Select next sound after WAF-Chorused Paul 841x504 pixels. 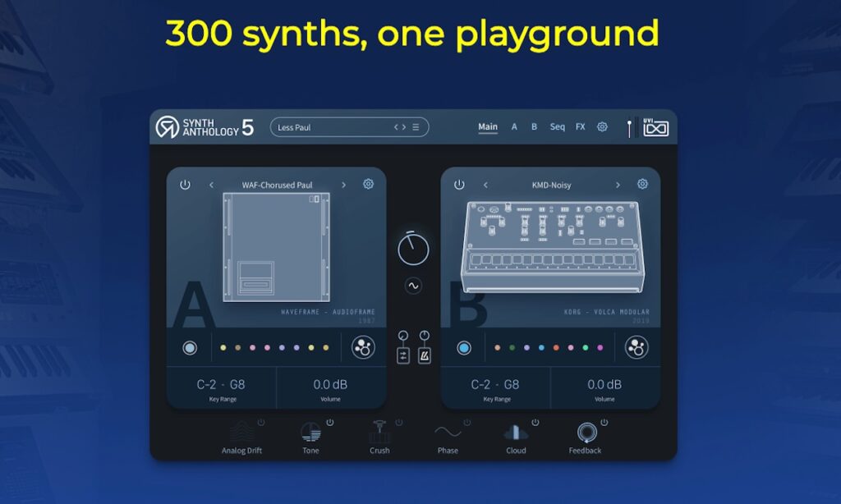pos(344,185)
